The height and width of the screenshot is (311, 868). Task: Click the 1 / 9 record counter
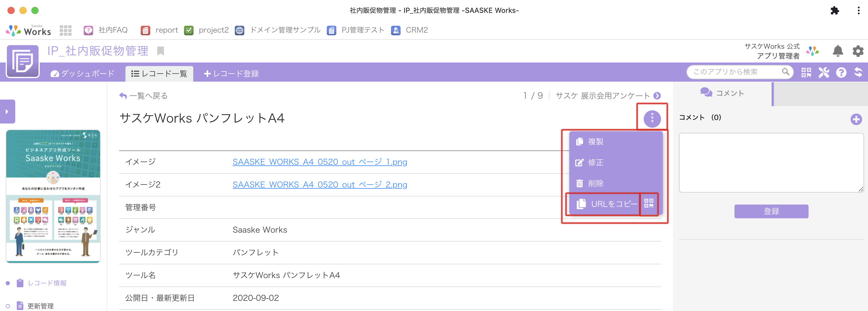click(x=533, y=96)
